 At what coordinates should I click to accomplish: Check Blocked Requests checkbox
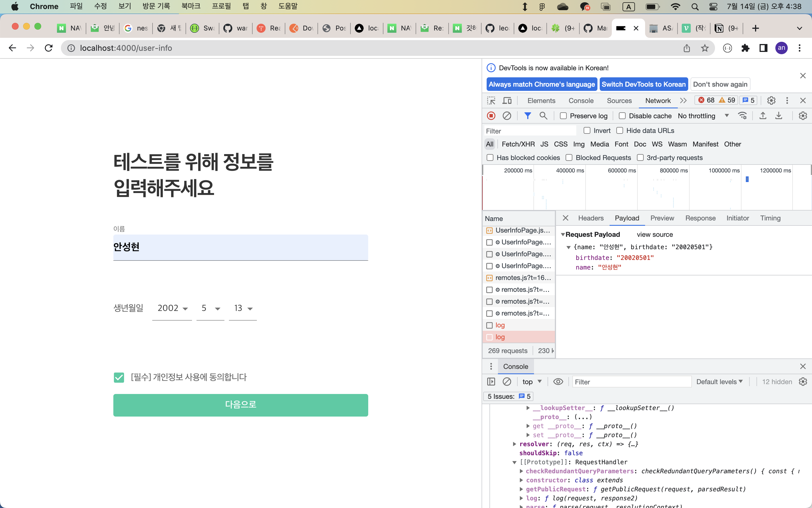(569, 157)
